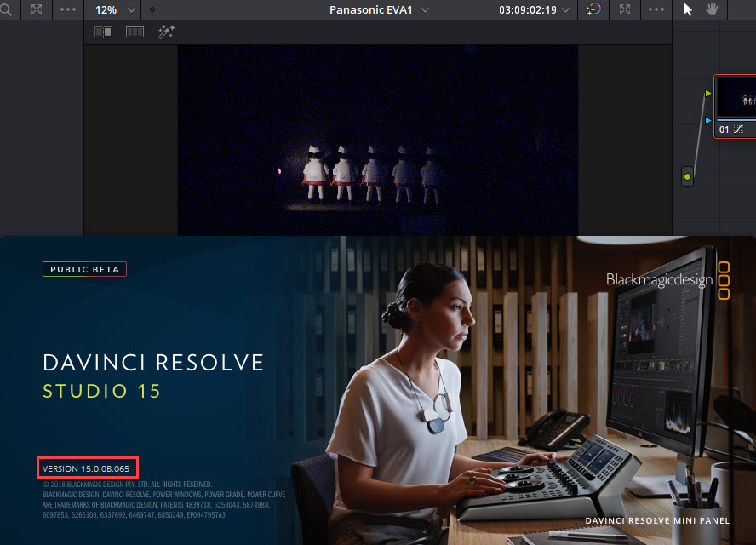Click the magic wand highlight icon
The width and height of the screenshot is (756, 545).
(x=165, y=32)
